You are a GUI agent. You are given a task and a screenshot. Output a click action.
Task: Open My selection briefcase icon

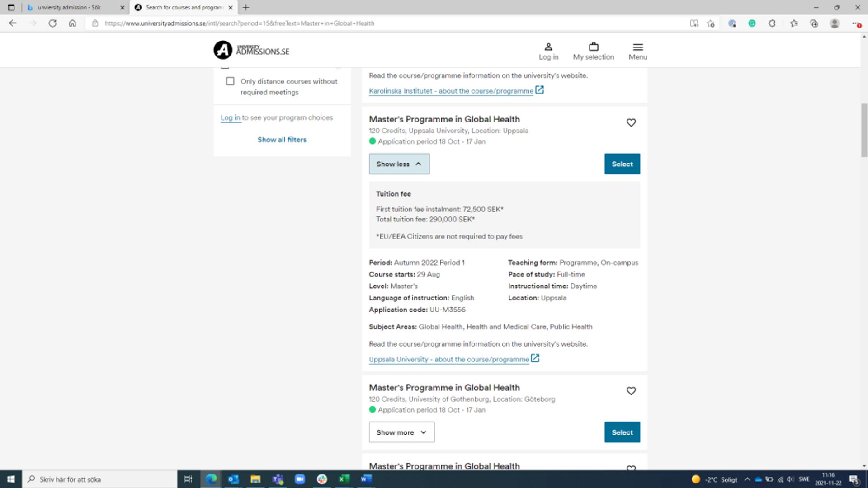click(x=594, y=47)
